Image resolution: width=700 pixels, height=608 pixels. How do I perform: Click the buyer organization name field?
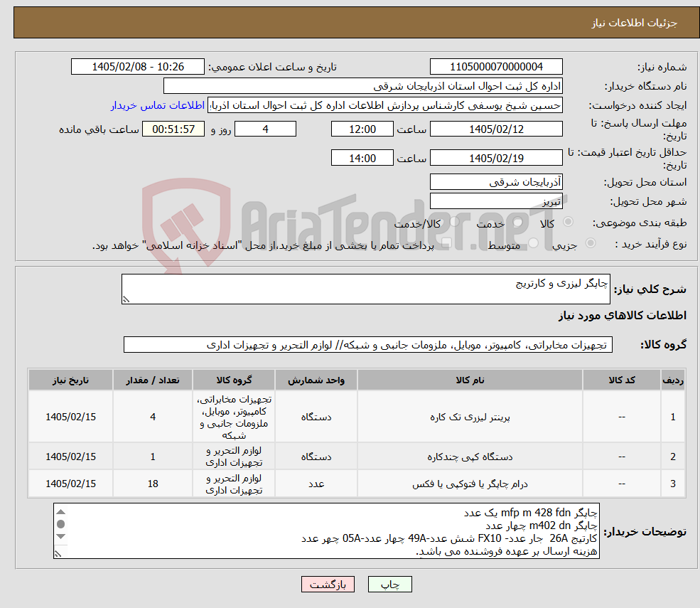(363, 86)
